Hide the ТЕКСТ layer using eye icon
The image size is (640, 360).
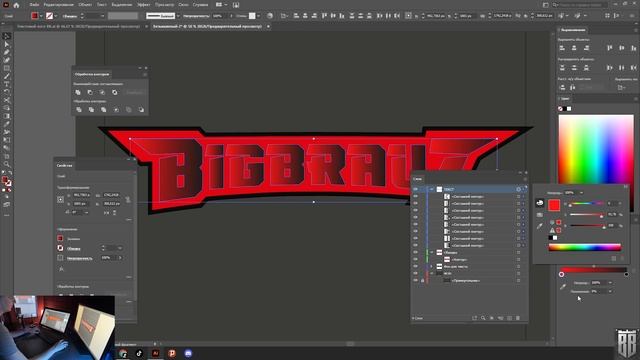pos(416,189)
